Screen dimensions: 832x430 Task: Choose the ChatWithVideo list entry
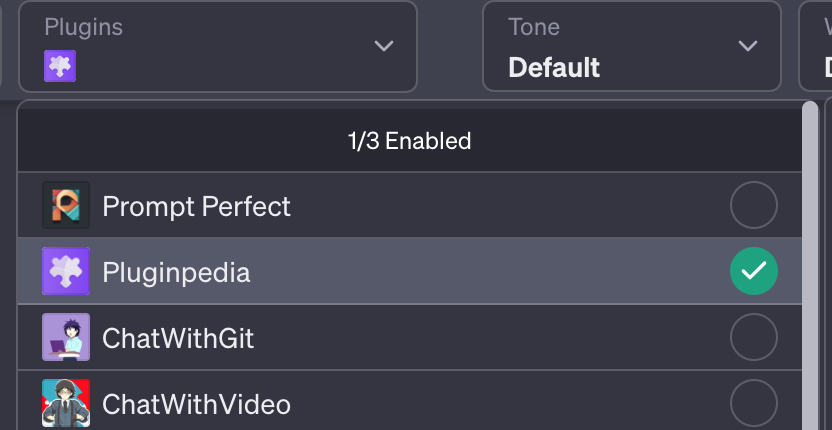point(196,403)
